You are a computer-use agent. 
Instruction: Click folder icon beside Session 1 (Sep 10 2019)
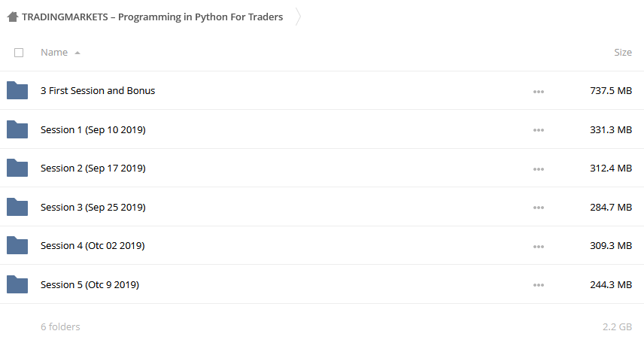point(17,129)
